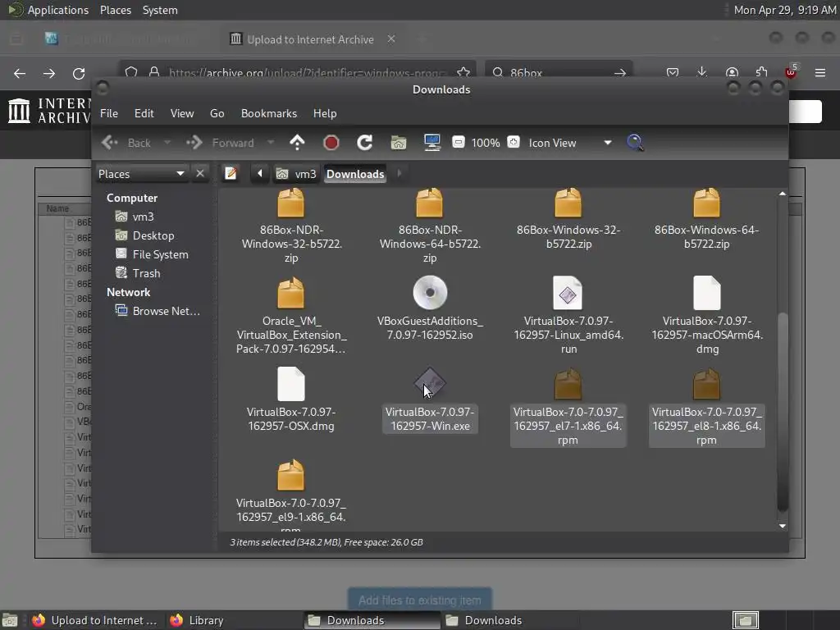Go back with the file manager Back button

(x=126, y=143)
